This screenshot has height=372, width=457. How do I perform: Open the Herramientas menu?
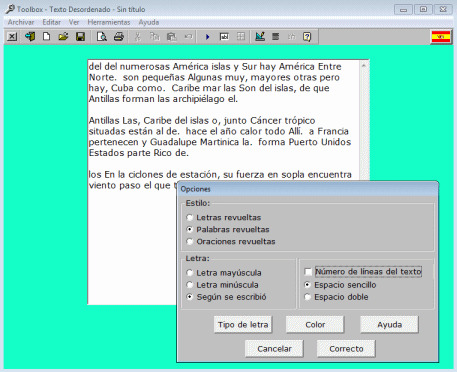(x=109, y=22)
